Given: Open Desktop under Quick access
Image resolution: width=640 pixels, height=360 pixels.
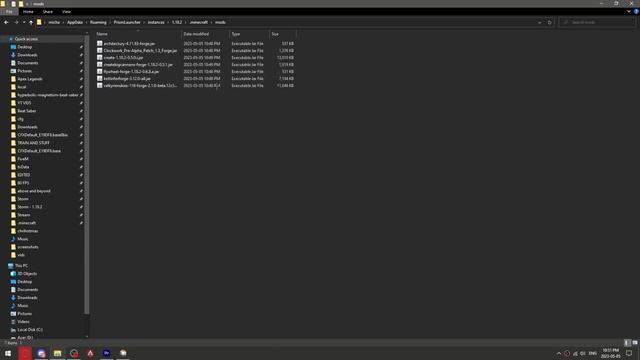Looking at the screenshot, I should click(24, 47).
